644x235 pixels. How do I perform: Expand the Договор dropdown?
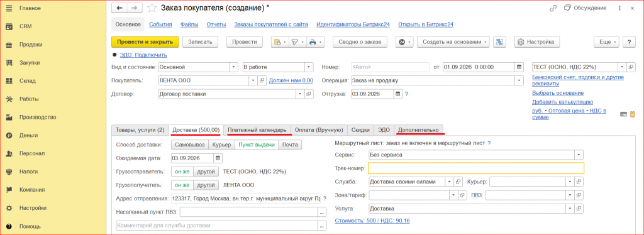tap(299, 94)
